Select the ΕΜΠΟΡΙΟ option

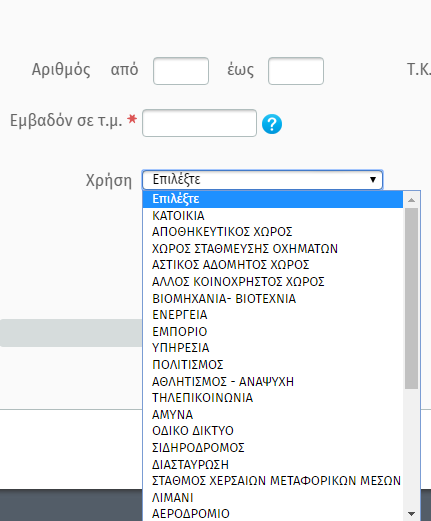(273, 332)
